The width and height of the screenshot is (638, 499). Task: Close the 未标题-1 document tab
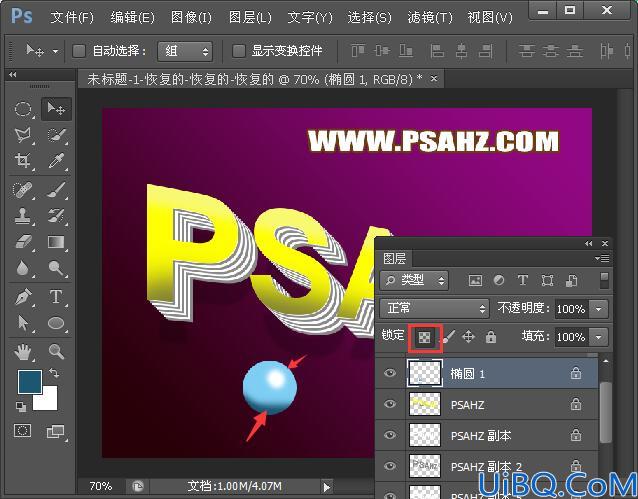coord(434,78)
